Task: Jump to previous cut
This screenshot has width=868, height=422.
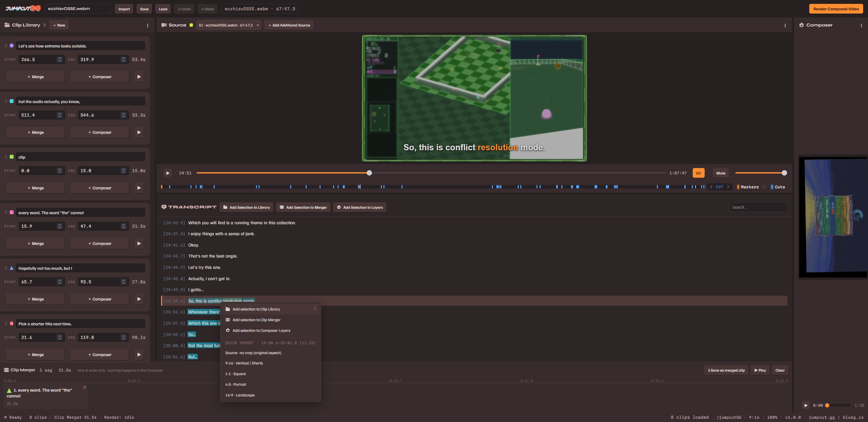Action: pyautogui.click(x=711, y=187)
